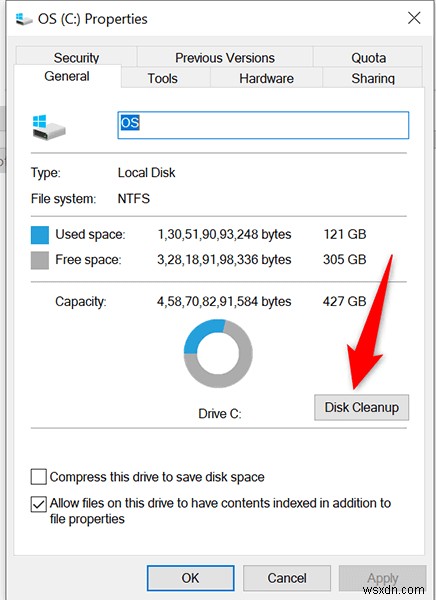Click the 'Free space:' label
436x600 pixels.
pyautogui.click(x=88, y=259)
